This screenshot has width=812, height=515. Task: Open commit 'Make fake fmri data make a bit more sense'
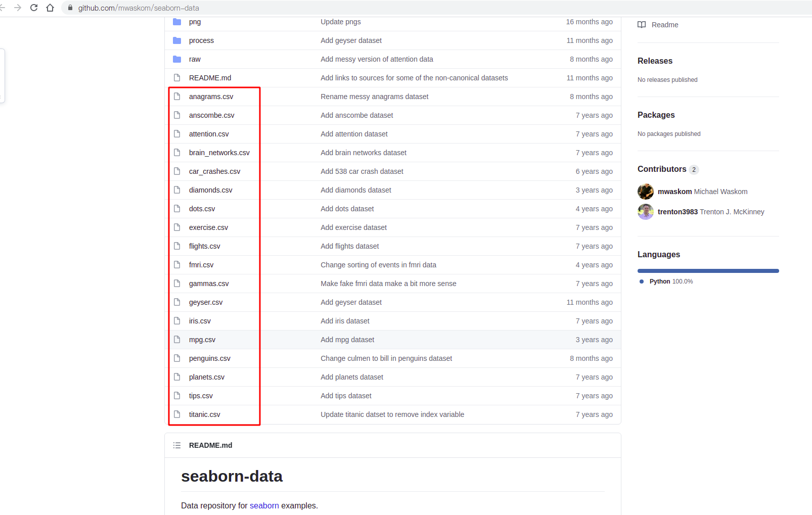(388, 284)
